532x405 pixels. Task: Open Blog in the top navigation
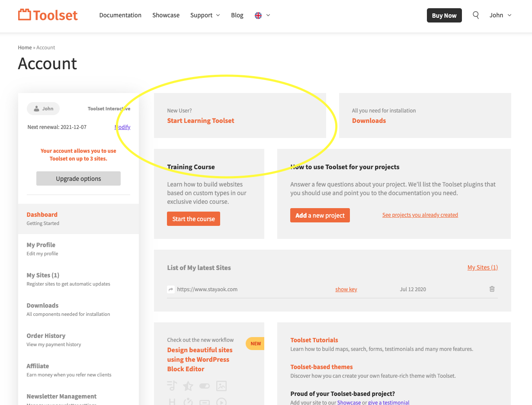click(x=237, y=15)
